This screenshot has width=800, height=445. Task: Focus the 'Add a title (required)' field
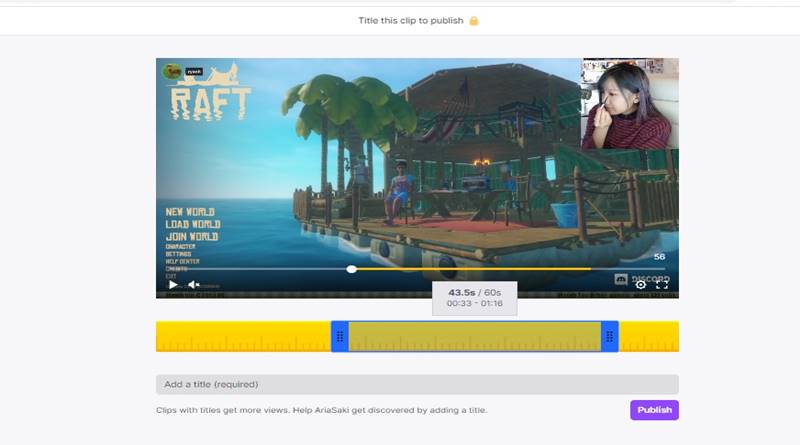pos(417,384)
